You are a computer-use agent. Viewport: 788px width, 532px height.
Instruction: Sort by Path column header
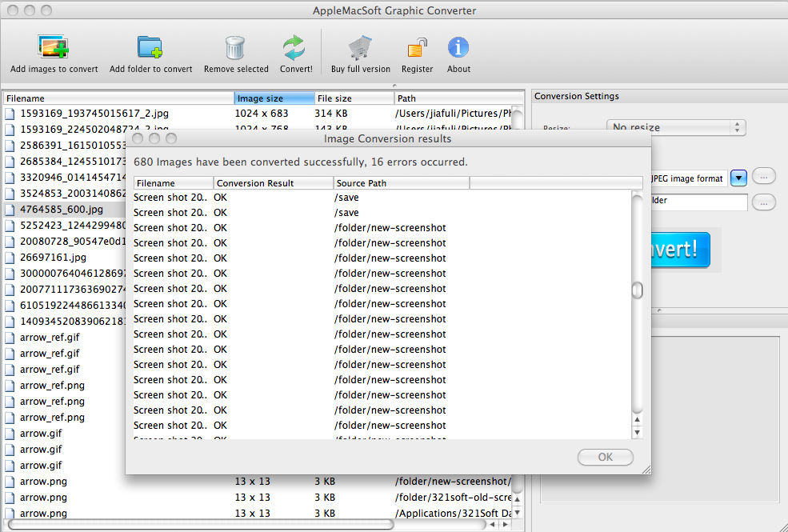(459, 98)
